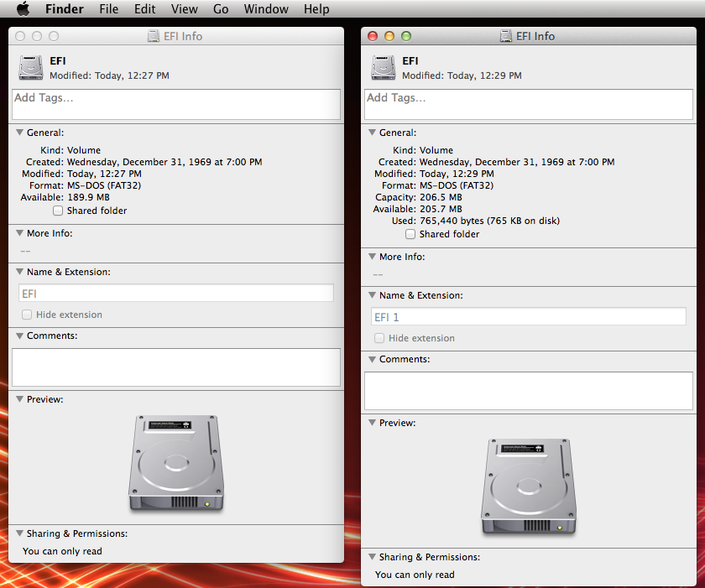Collapse Preview section in right window
The height and width of the screenshot is (588, 705).
[x=373, y=423]
